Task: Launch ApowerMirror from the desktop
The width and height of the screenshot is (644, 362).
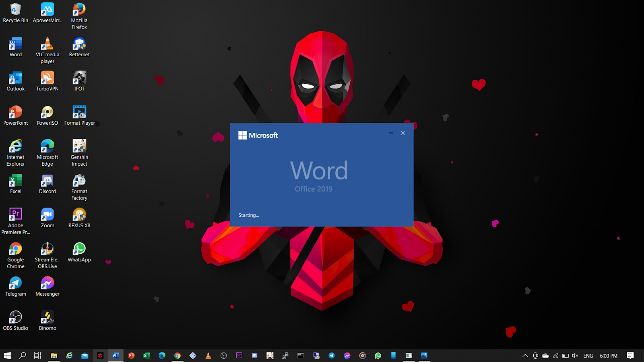Action: click(x=47, y=13)
